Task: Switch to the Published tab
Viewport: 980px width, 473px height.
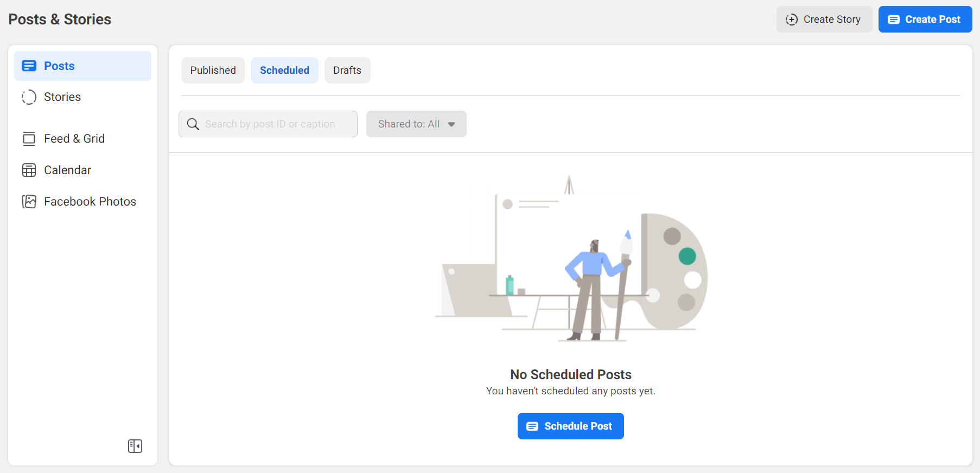Action: (x=213, y=70)
